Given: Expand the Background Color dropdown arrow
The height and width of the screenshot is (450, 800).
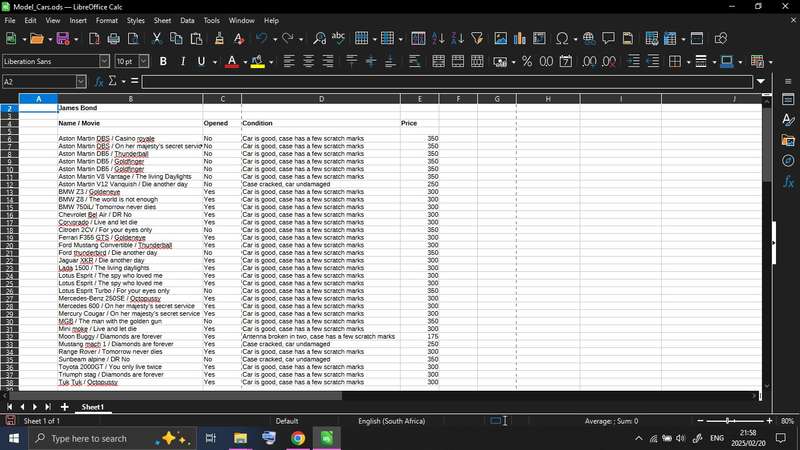Looking at the screenshot, I should point(271,62).
